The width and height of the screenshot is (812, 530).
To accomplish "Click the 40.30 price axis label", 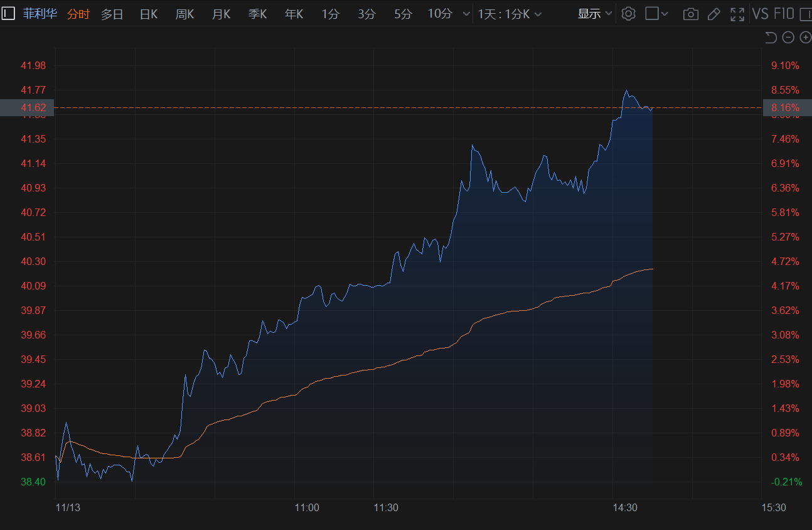I will [x=34, y=261].
